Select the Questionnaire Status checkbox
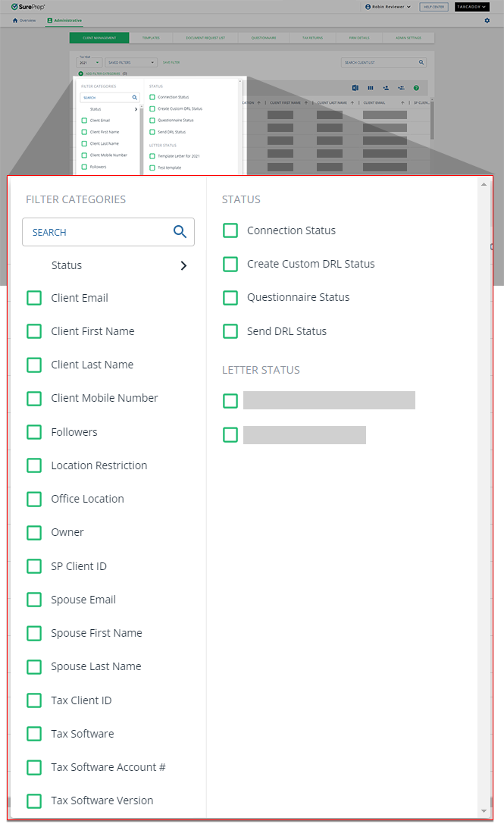The height and width of the screenshot is (824, 504). pyautogui.click(x=230, y=297)
